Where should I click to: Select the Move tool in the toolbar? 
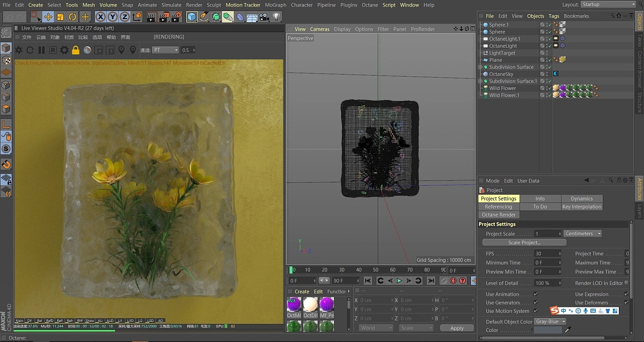(48, 17)
